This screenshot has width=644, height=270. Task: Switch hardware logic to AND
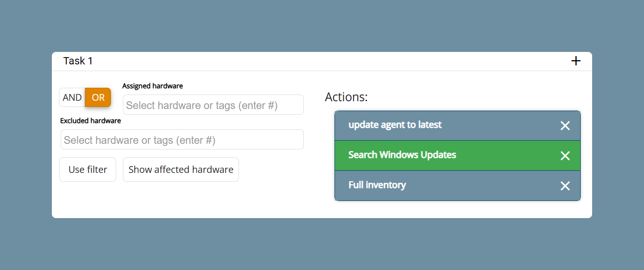(72, 98)
